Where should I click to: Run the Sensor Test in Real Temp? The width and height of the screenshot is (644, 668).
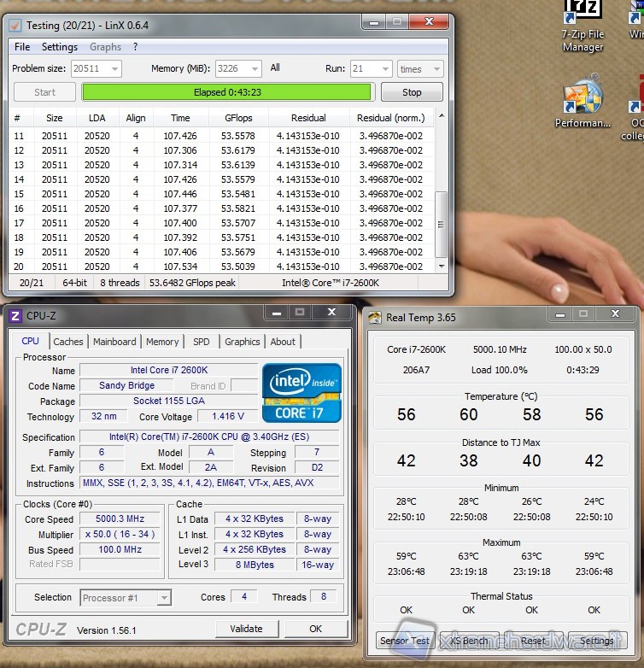tap(404, 641)
